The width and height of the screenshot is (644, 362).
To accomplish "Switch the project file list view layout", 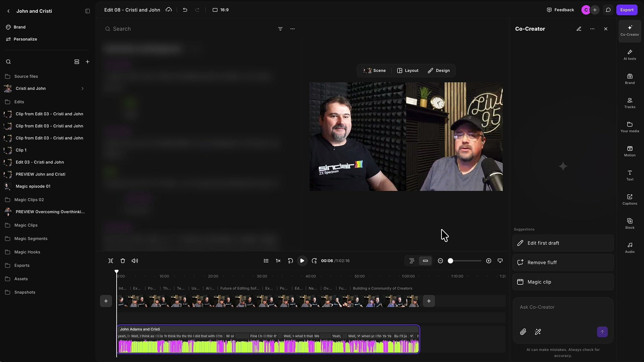I will click(x=77, y=62).
